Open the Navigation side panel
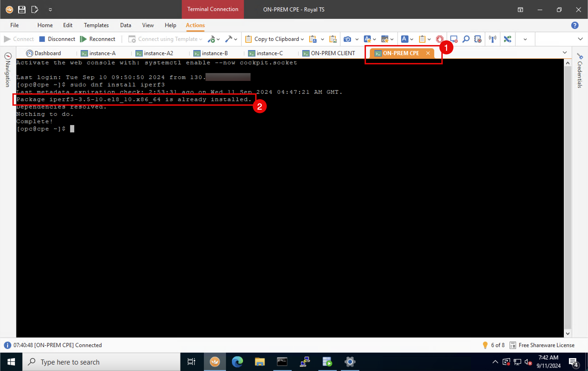Image resolution: width=588 pixels, height=371 pixels. click(x=8, y=70)
